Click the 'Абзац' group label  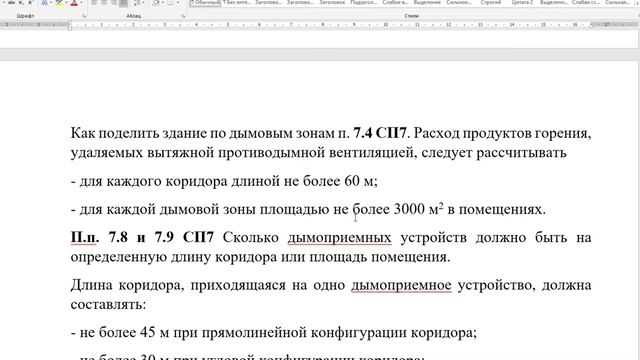tap(133, 16)
